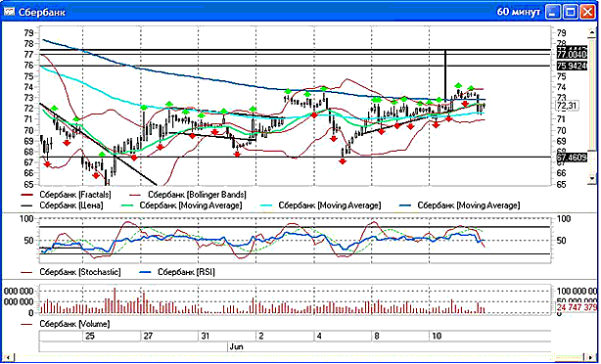The image size is (601, 364).
Task: Click the Сбербанк window title icon
Action: click(x=9, y=12)
